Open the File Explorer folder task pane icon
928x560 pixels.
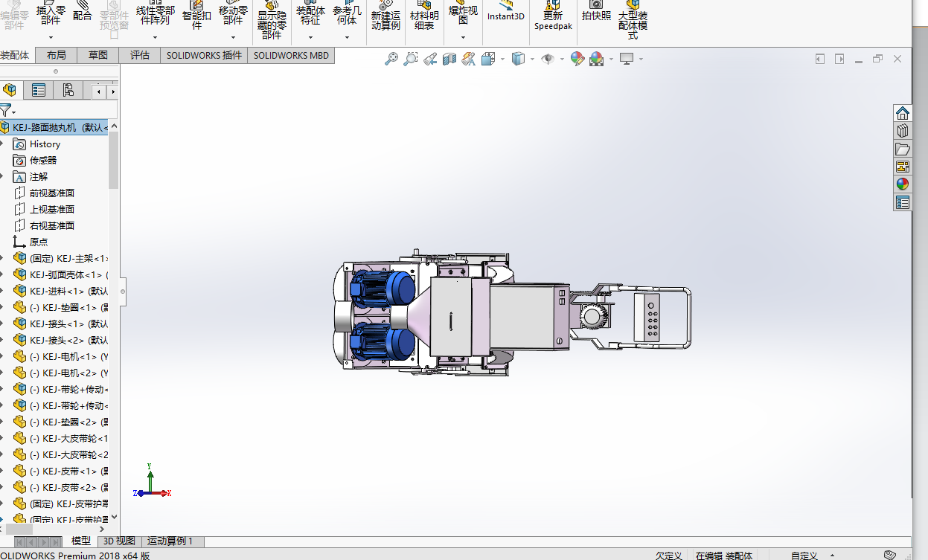coord(903,149)
